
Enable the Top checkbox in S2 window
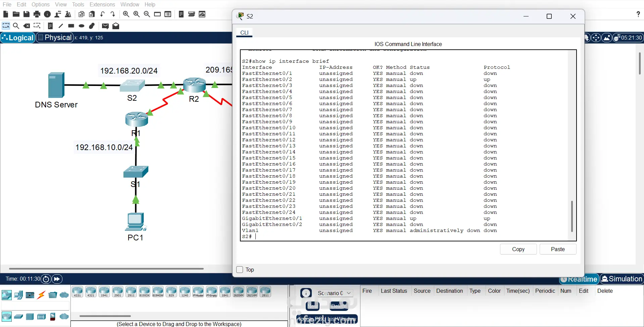(240, 270)
